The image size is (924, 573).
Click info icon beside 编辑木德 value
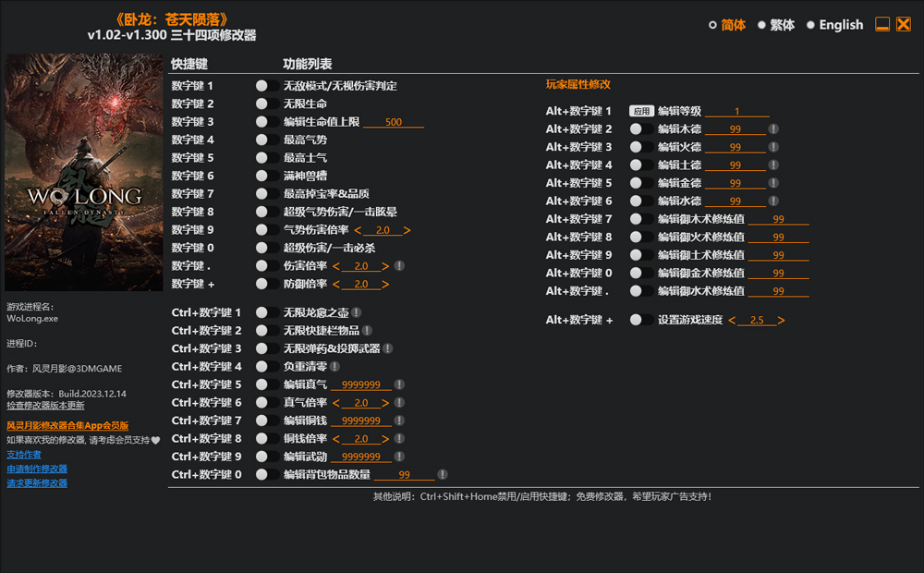pyautogui.click(x=773, y=129)
